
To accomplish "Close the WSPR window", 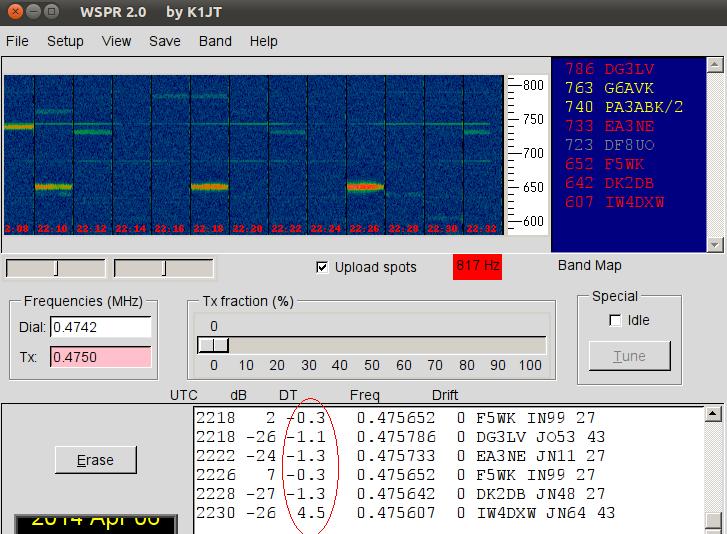I will coord(15,11).
